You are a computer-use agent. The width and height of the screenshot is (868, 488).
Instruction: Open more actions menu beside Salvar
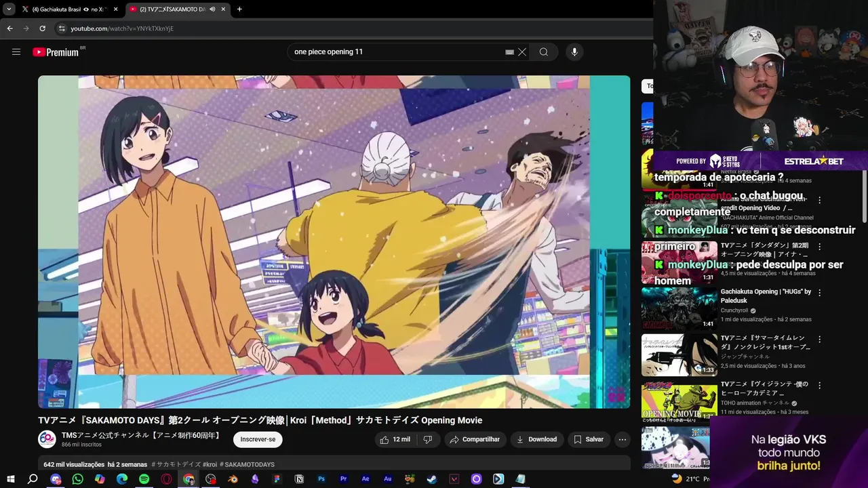(x=622, y=439)
